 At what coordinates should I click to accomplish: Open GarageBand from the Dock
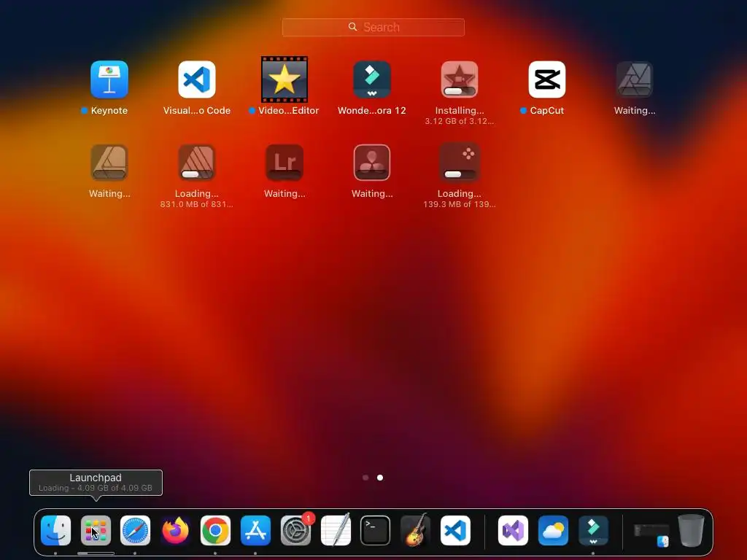pos(415,530)
